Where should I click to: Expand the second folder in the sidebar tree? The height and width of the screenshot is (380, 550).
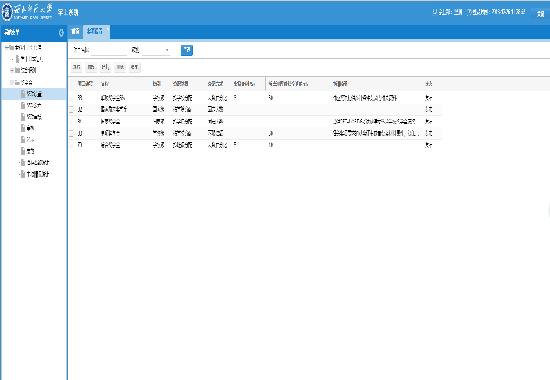(x=12, y=71)
